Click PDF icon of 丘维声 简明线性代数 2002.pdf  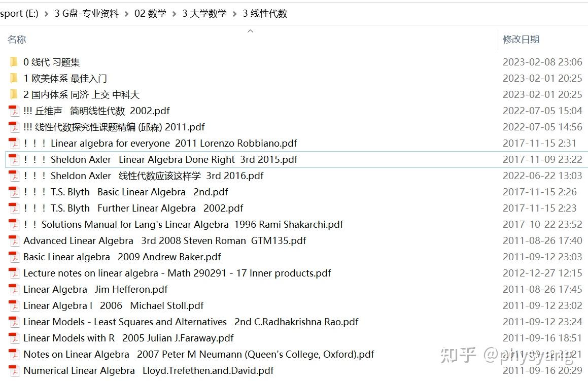pos(14,111)
